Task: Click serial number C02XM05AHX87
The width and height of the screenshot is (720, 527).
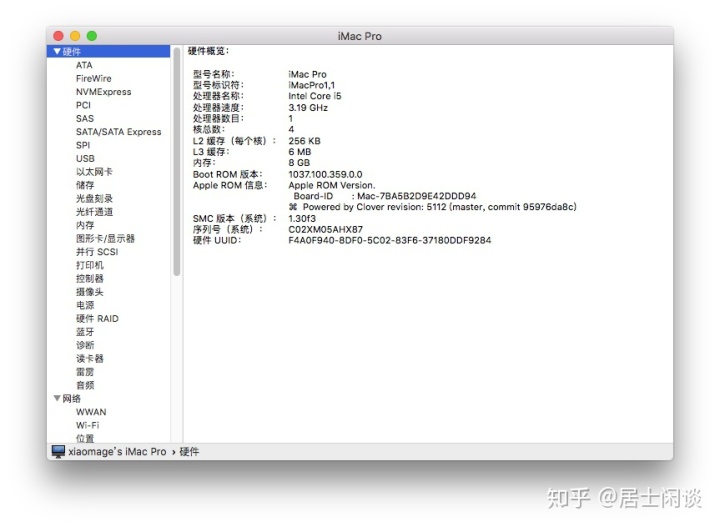Action: 326,230
